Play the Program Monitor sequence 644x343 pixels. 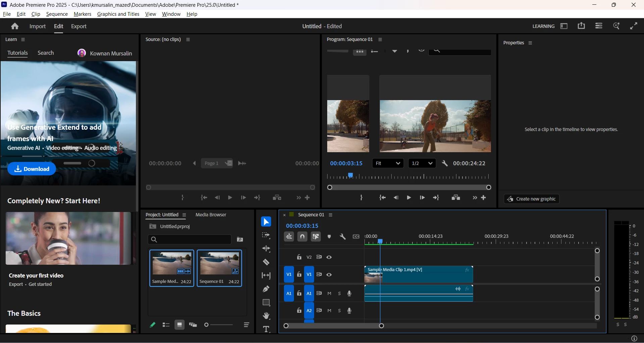tap(409, 198)
